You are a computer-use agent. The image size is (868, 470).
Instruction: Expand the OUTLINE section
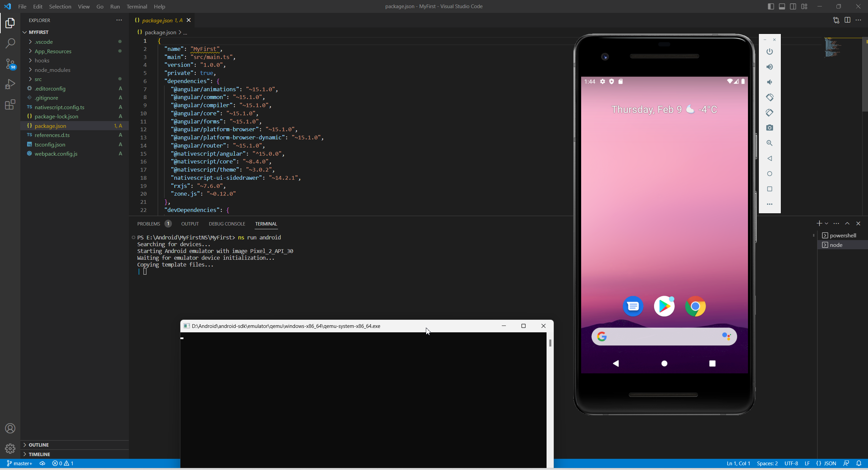(x=39, y=445)
